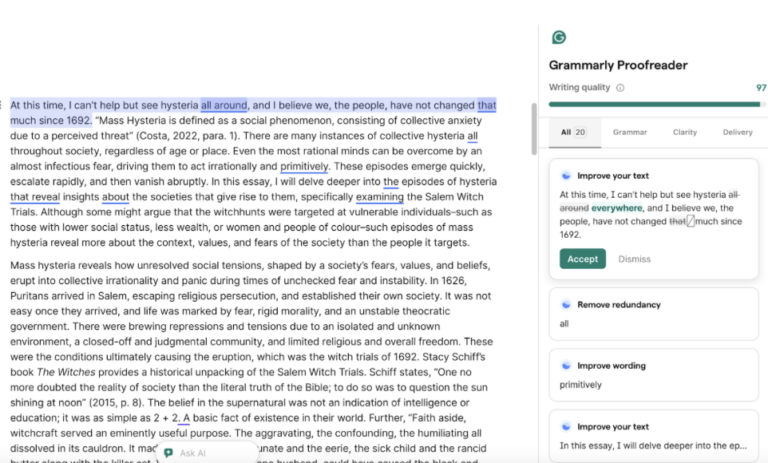Click the citation '(Costa, 2022, para. 1)'
768x463 pixels.
pos(188,136)
